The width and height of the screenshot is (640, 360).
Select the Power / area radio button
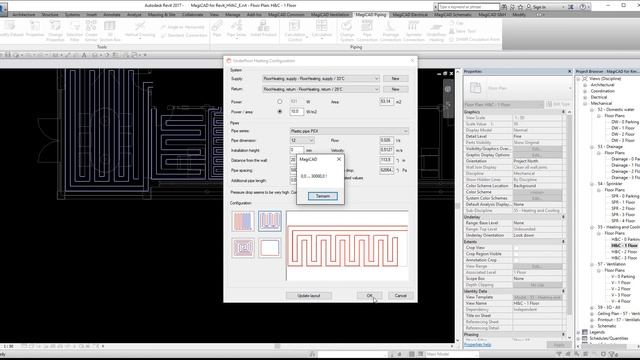pyautogui.click(x=280, y=111)
